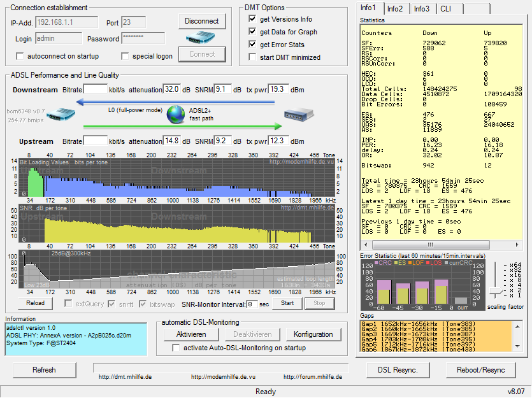Switch to the Info2 tab
This screenshot has width=532, height=398.
[x=396, y=9]
